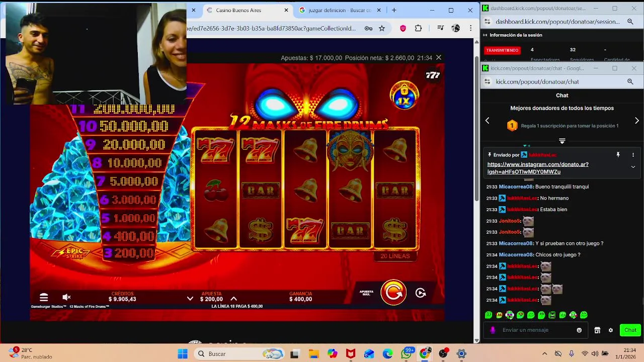Screen dimensions: 644x362
Task: Open File Explorer from taskbar
Action: pos(313,354)
